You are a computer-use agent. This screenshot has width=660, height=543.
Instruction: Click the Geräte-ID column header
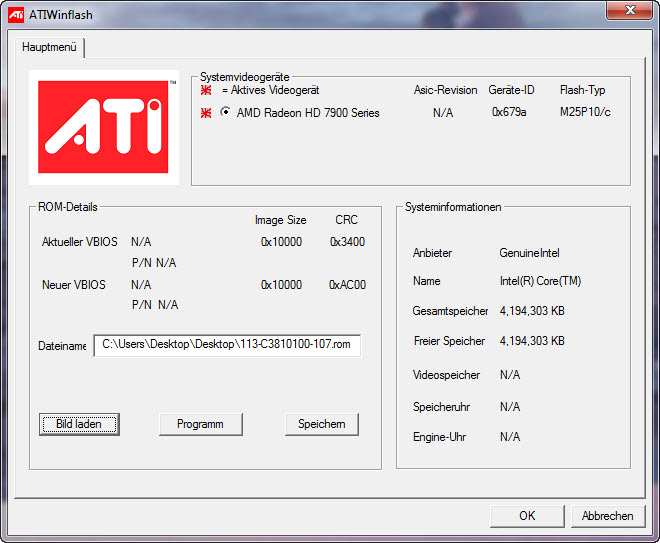pyautogui.click(x=511, y=90)
